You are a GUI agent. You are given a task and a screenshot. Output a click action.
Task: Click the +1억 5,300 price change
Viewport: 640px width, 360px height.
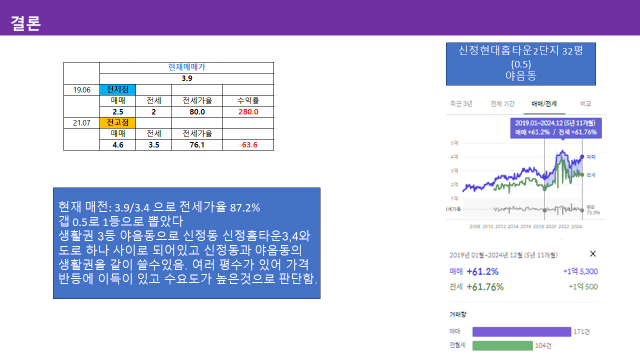580,271
